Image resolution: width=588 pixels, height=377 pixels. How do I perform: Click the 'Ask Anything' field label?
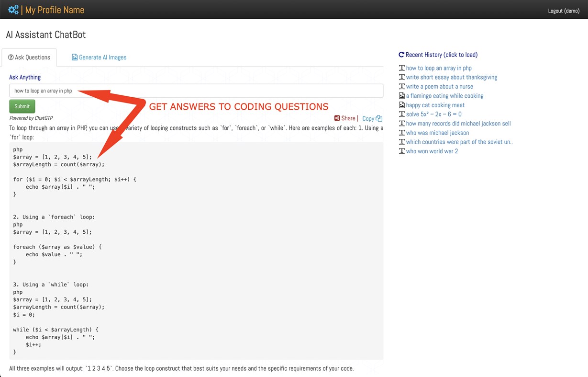click(25, 77)
